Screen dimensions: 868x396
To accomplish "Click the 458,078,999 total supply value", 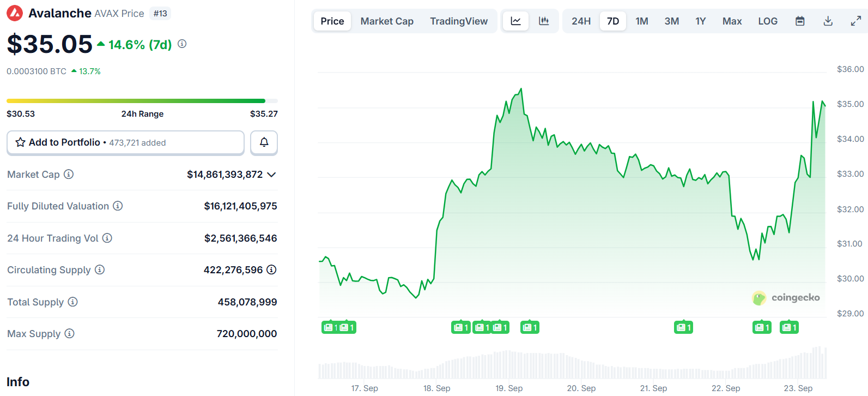I will click(x=247, y=302).
